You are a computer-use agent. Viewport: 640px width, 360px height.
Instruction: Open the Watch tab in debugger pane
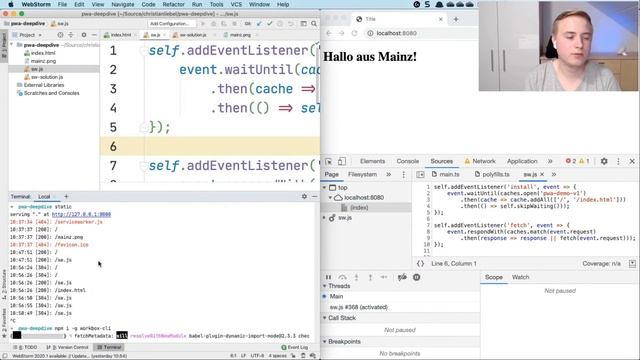pos(520,277)
